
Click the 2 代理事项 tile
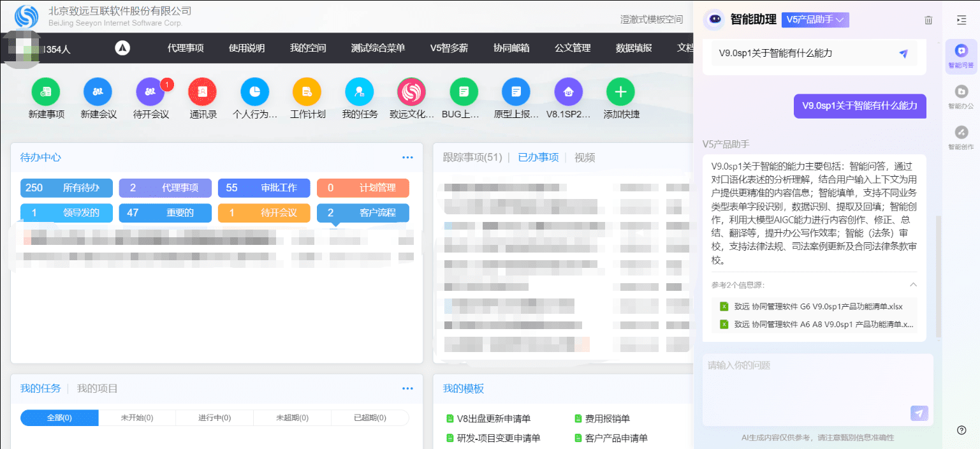point(165,188)
